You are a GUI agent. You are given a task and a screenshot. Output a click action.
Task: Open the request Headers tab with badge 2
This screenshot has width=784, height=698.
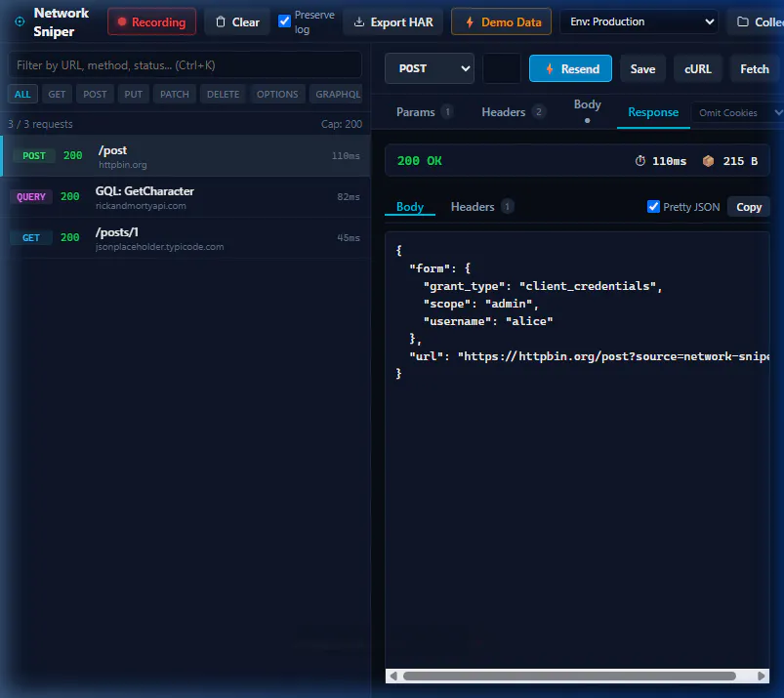click(513, 112)
